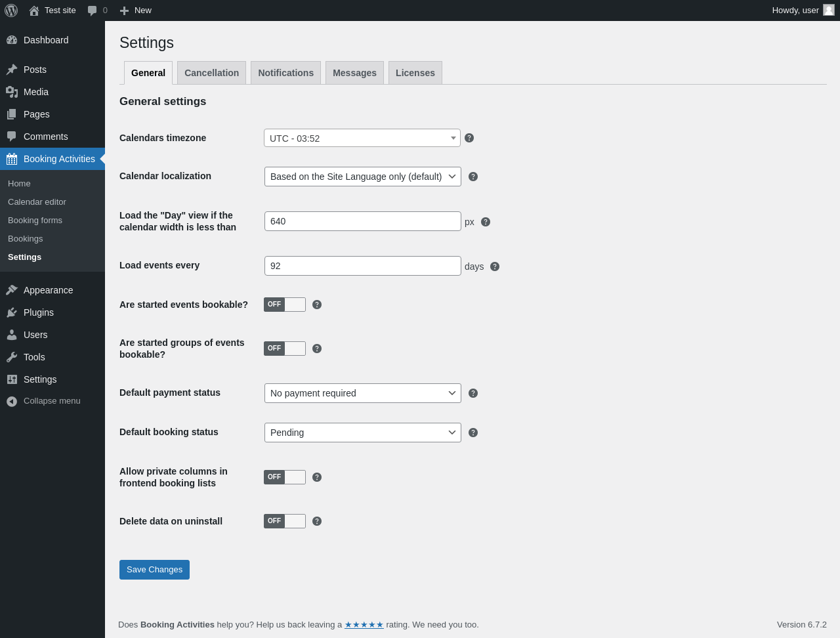Screen dimensions: 840x638
Task: Open the Calendars timezone dropdown
Action: (362, 138)
